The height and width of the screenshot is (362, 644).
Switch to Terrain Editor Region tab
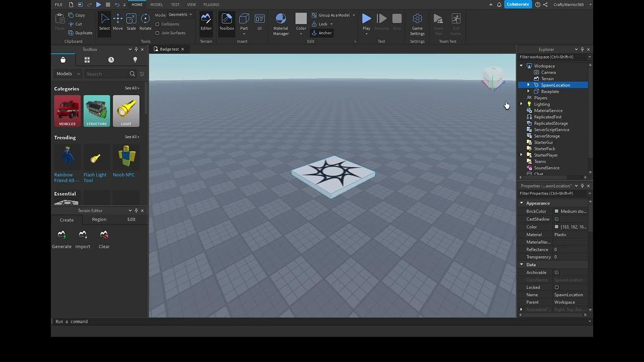[99, 220]
